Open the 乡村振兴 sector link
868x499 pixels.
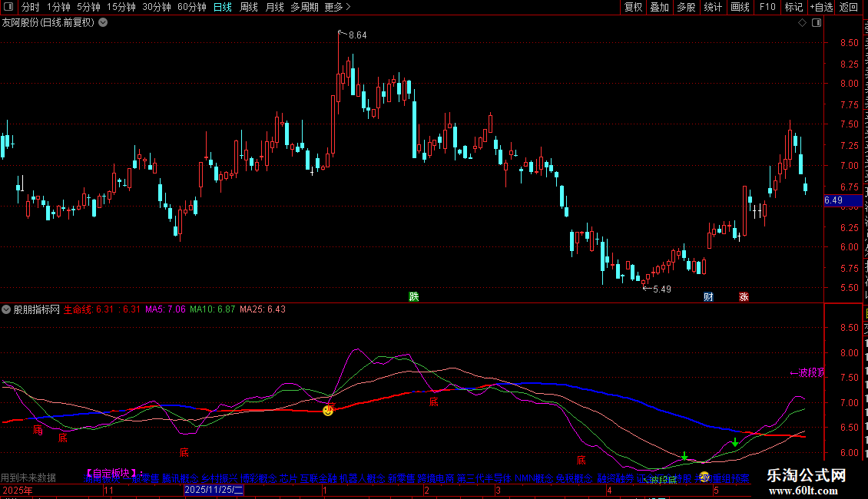tap(220, 478)
